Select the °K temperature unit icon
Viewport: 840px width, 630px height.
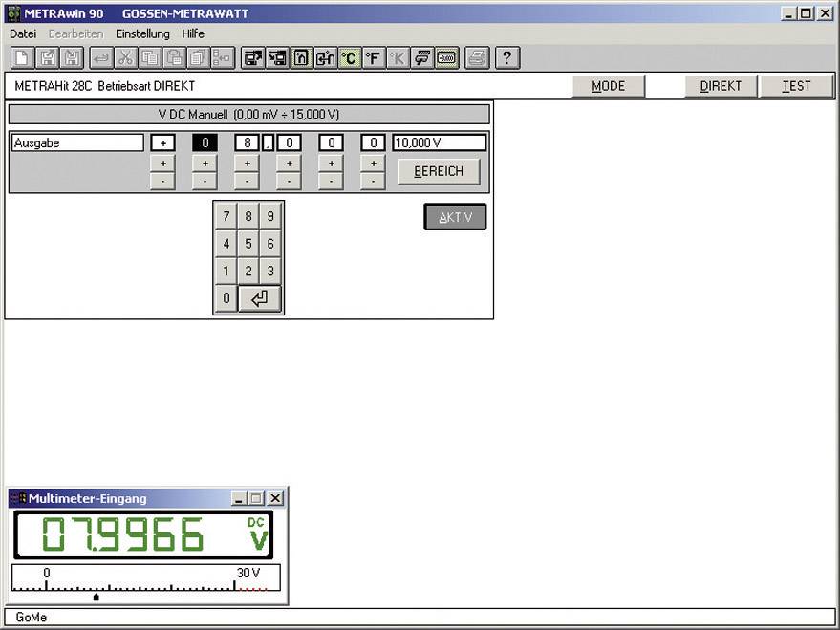[x=398, y=57]
